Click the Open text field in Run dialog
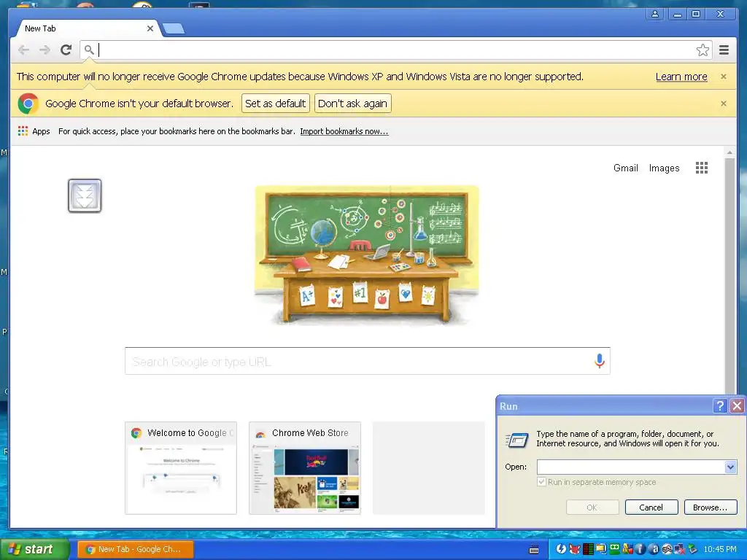This screenshot has width=747, height=560. 631,467
